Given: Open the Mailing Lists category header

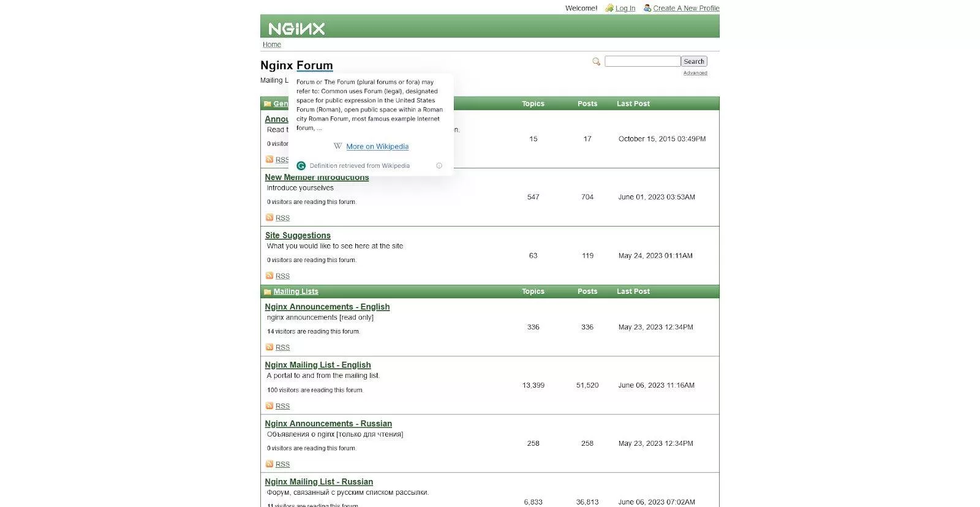Looking at the screenshot, I should (x=296, y=291).
